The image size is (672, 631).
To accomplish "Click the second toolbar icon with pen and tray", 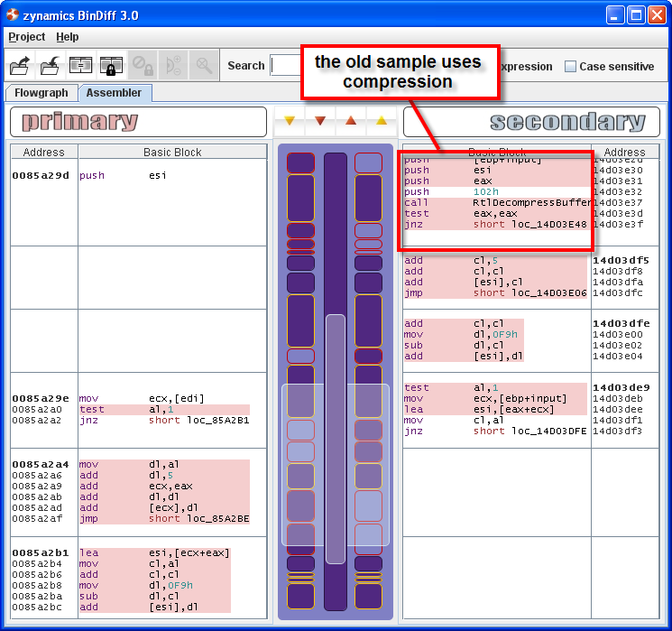I will 51,66.
